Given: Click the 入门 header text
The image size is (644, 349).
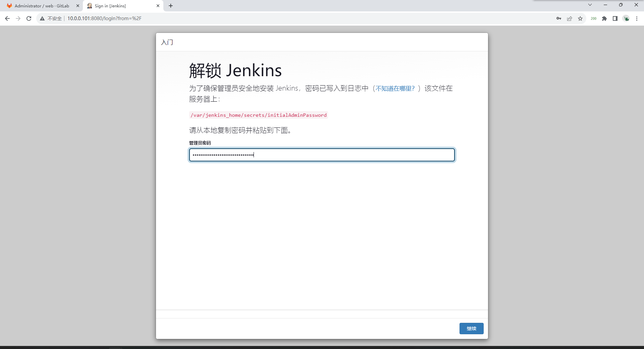Looking at the screenshot, I should [167, 42].
